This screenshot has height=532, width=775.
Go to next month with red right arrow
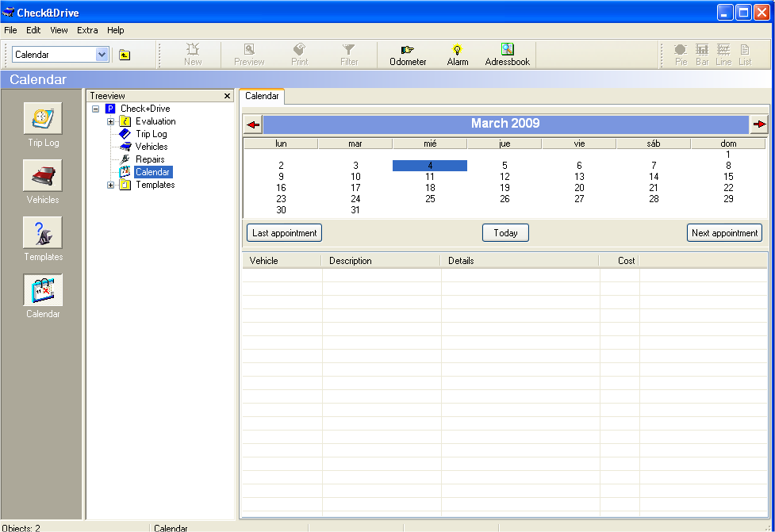coord(759,124)
